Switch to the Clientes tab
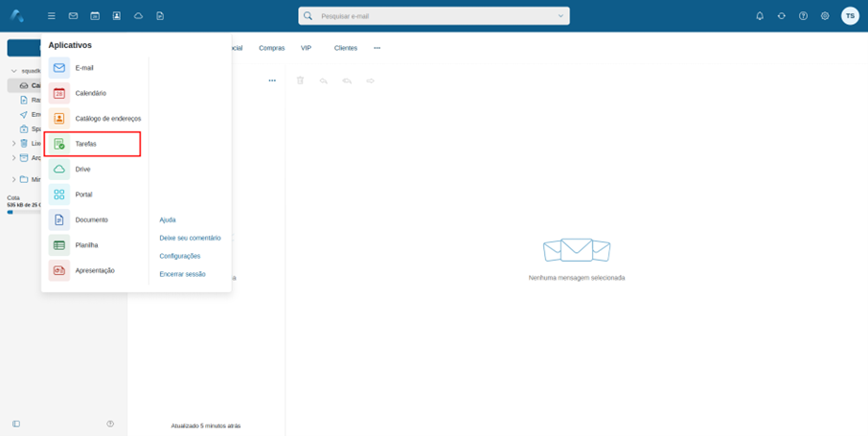 (346, 48)
